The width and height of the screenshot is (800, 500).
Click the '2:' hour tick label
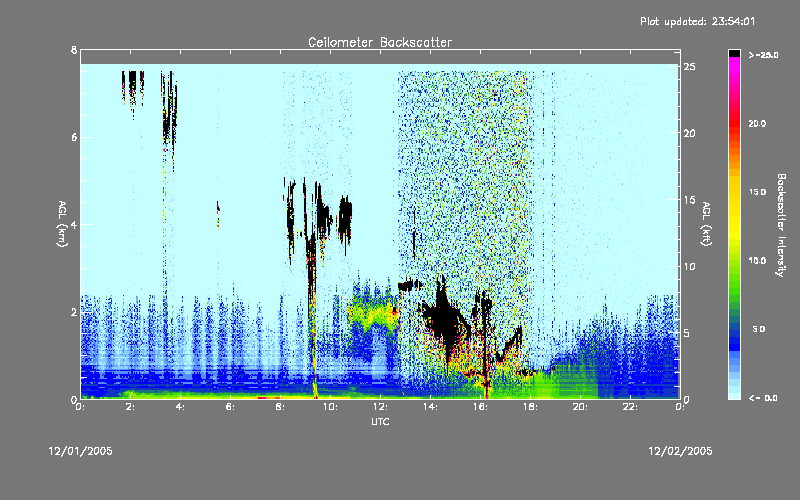(130, 407)
